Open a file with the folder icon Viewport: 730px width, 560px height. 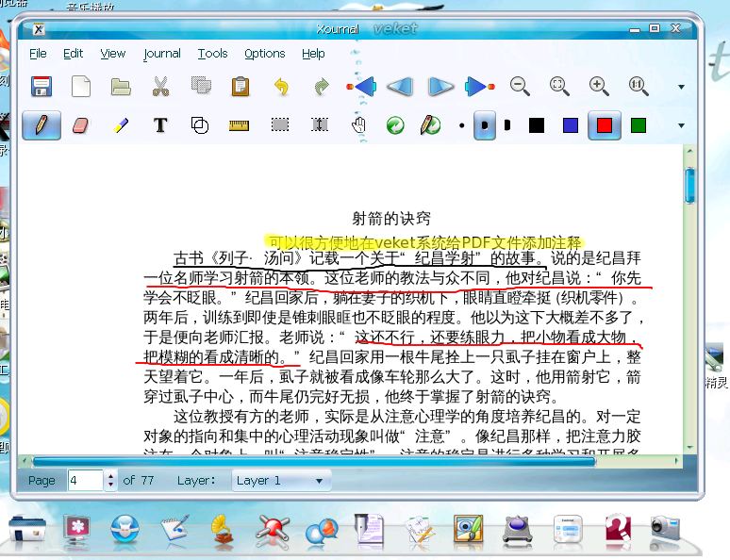(x=121, y=87)
